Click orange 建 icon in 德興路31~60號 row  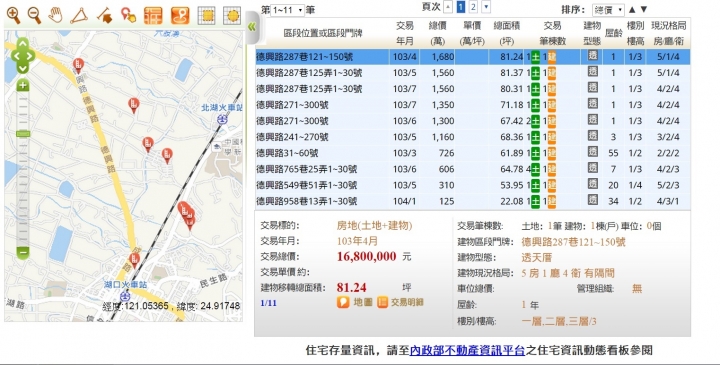[x=552, y=153]
